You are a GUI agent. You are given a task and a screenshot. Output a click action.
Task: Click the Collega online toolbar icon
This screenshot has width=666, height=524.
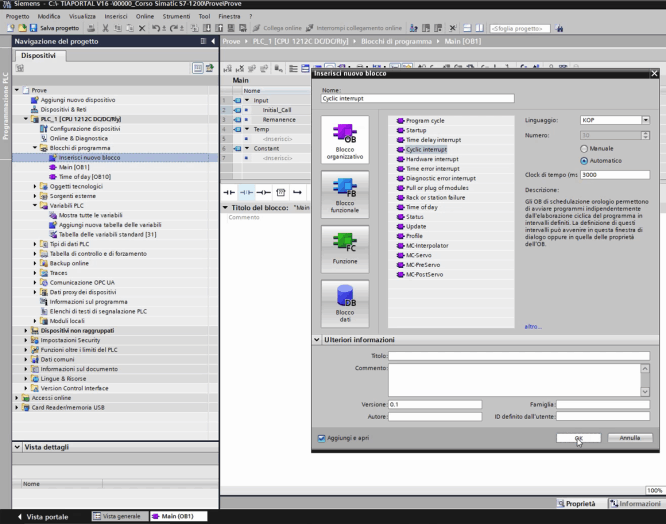[x=256, y=28]
